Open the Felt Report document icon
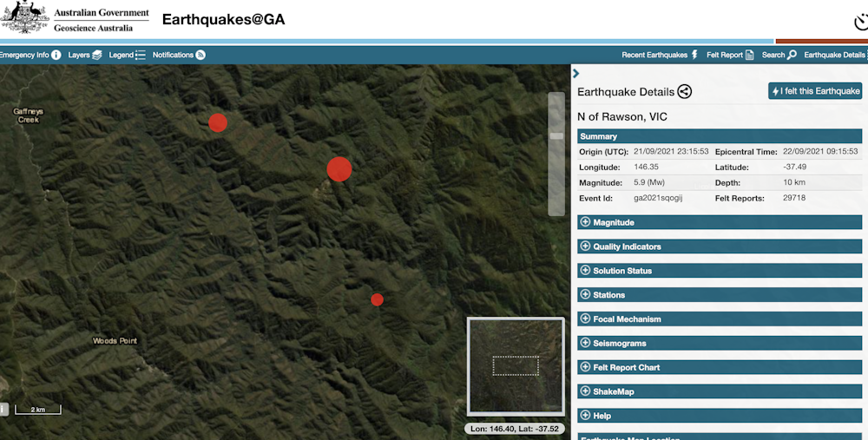The width and height of the screenshot is (868, 440). 749,55
